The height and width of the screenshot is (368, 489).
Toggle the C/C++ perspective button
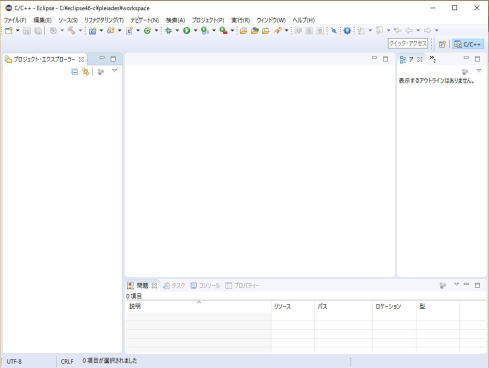point(468,44)
